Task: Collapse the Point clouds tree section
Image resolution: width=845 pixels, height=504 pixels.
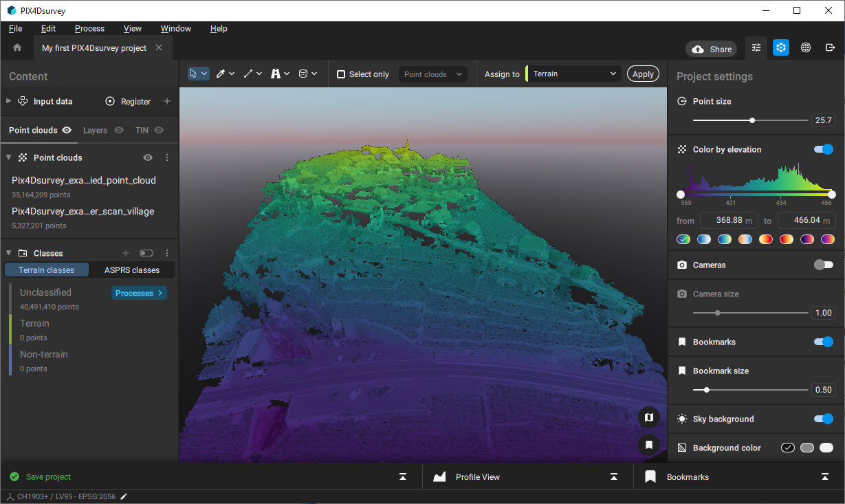Action: click(x=8, y=157)
